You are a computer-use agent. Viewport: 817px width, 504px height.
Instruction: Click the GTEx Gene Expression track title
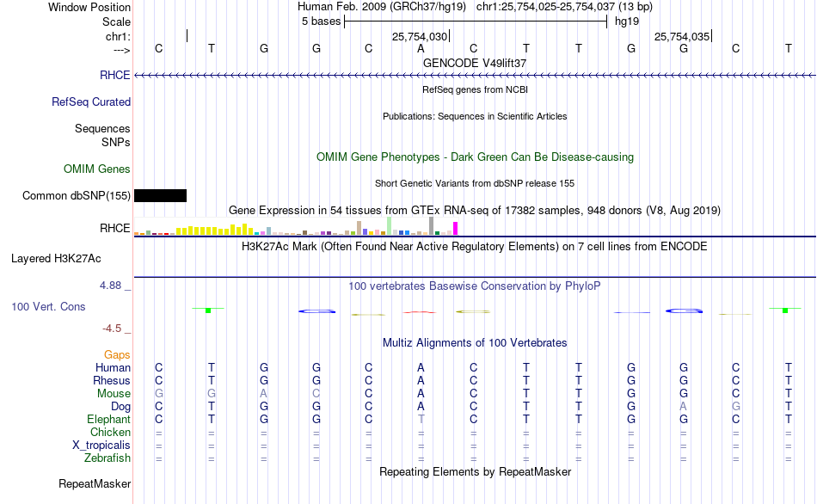coord(475,211)
